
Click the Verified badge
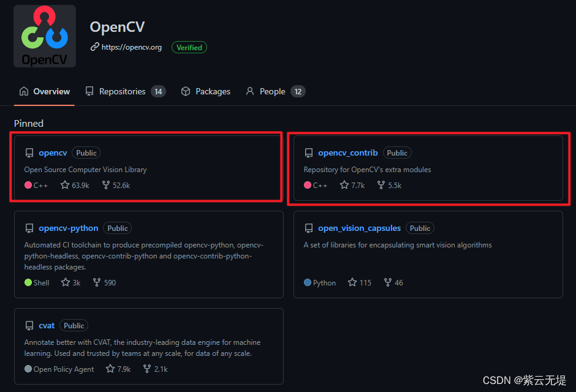pos(189,47)
